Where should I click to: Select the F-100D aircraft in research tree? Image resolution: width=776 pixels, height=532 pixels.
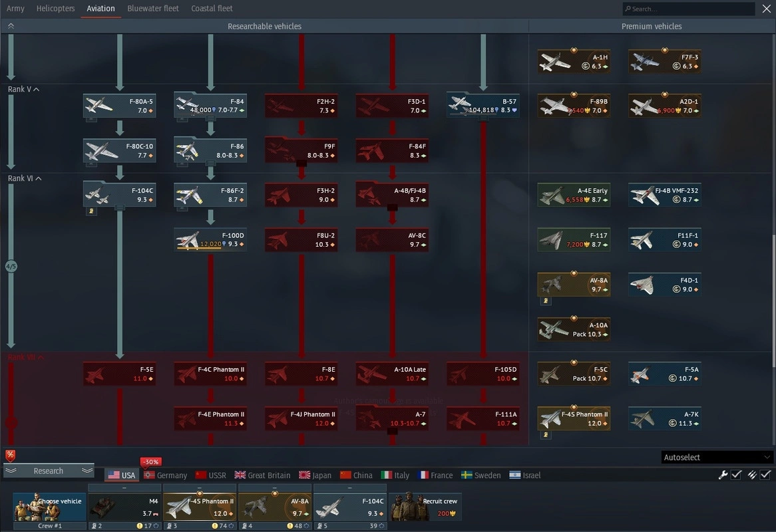click(x=210, y=239)
